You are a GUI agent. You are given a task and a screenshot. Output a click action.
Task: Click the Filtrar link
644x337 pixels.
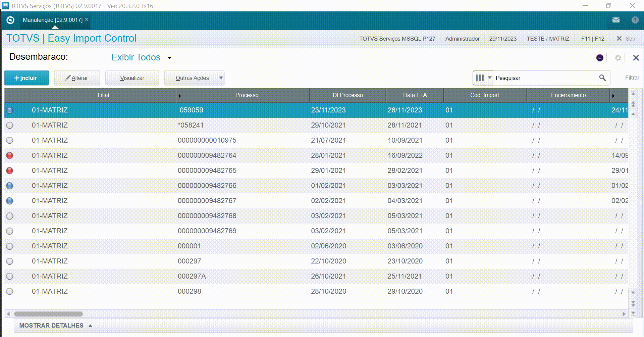click(632, 78)
